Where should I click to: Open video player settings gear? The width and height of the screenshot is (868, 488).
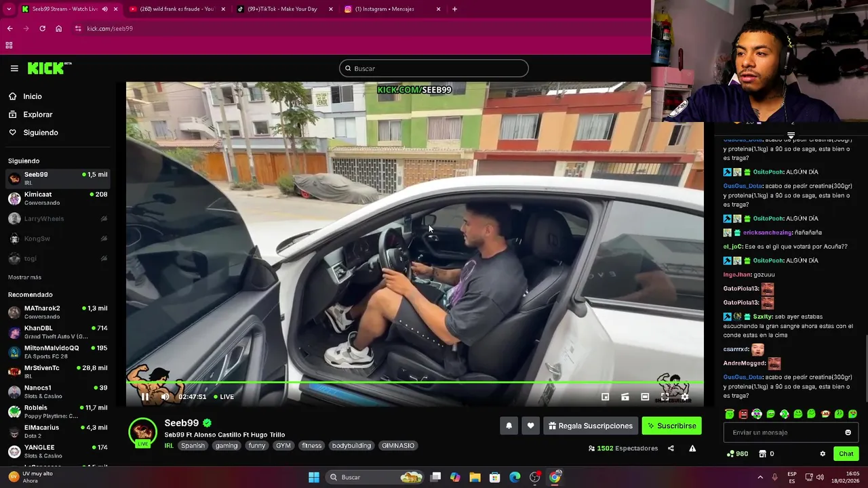click(x=685, y=397)
